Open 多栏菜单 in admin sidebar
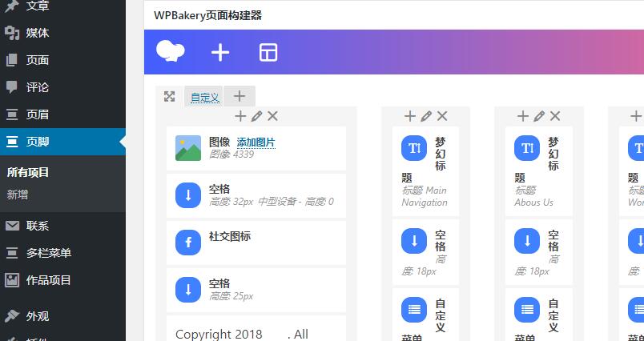 click(x=62, y=253)
